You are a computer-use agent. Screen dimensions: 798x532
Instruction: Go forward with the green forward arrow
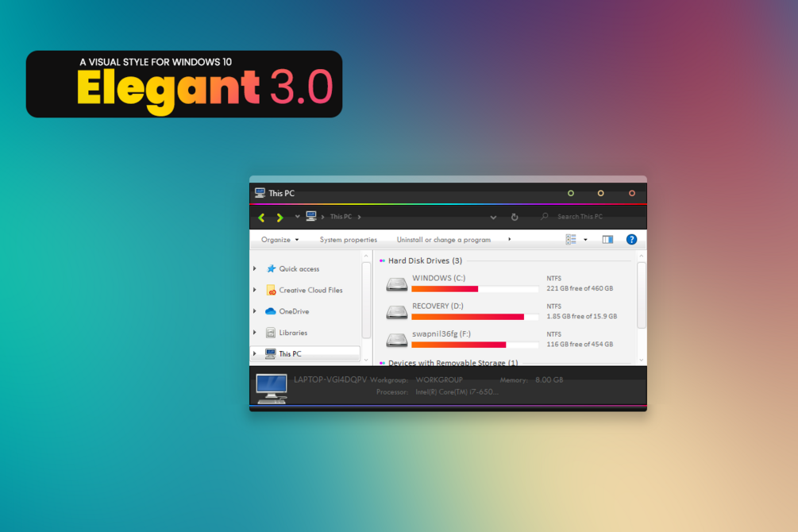[x=279, y=218]
